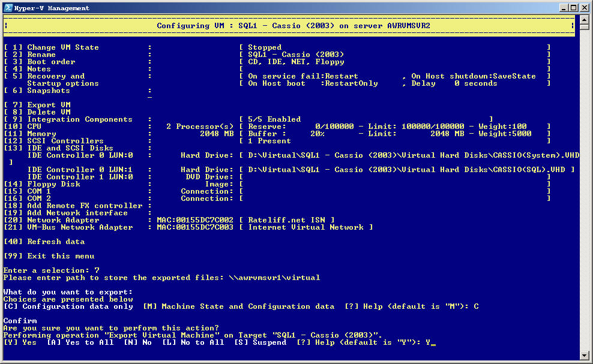Click the 'Weight:100' CPU value
Image resolution: width=593 pixels, height=364 pixels.
click(502, 127)
